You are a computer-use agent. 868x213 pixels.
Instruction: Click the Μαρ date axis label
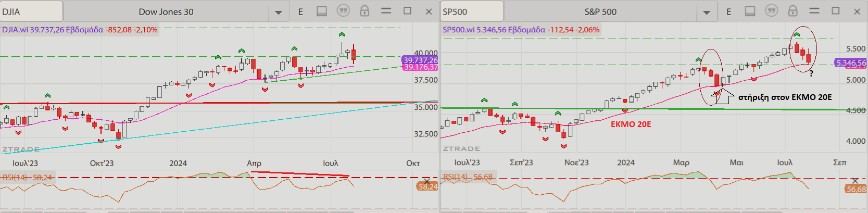point(681,162)
